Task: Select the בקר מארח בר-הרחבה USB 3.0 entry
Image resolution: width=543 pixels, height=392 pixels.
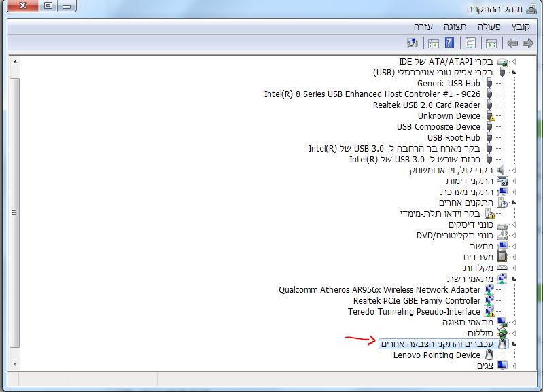Action: tap(394, 149)
